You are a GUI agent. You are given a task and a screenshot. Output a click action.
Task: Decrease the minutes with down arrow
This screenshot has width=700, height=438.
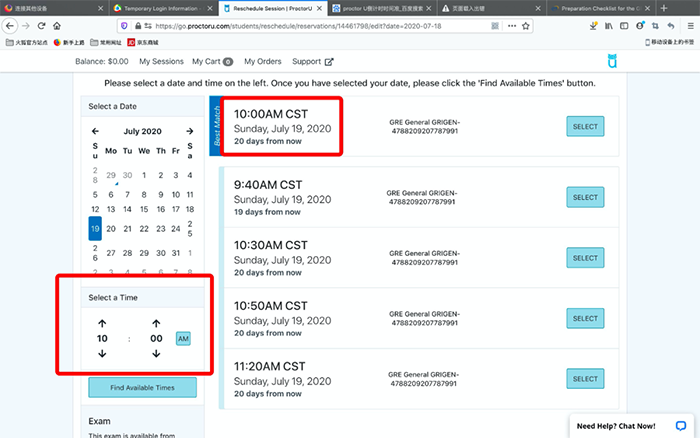click(x=156, y=356)
